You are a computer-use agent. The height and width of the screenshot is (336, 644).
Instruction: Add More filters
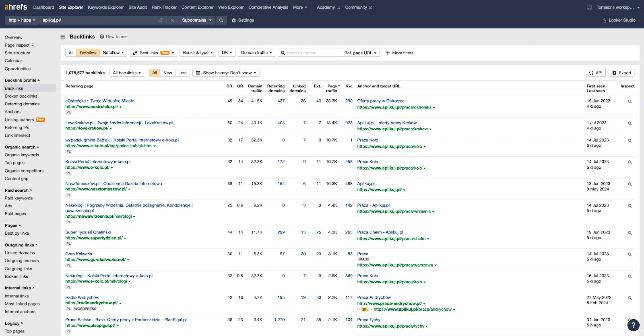tap(399, 53)
